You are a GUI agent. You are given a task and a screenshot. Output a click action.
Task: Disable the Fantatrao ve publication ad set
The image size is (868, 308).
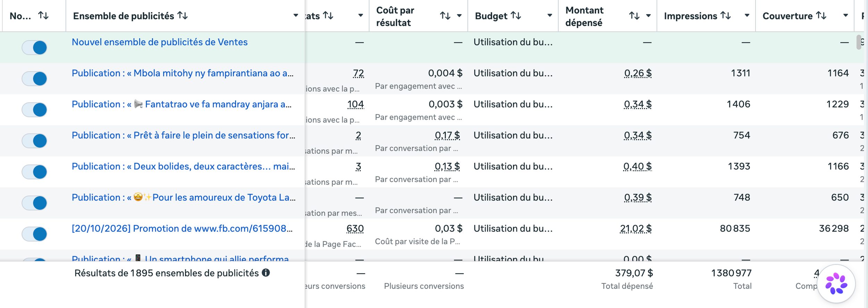[34, 110]
